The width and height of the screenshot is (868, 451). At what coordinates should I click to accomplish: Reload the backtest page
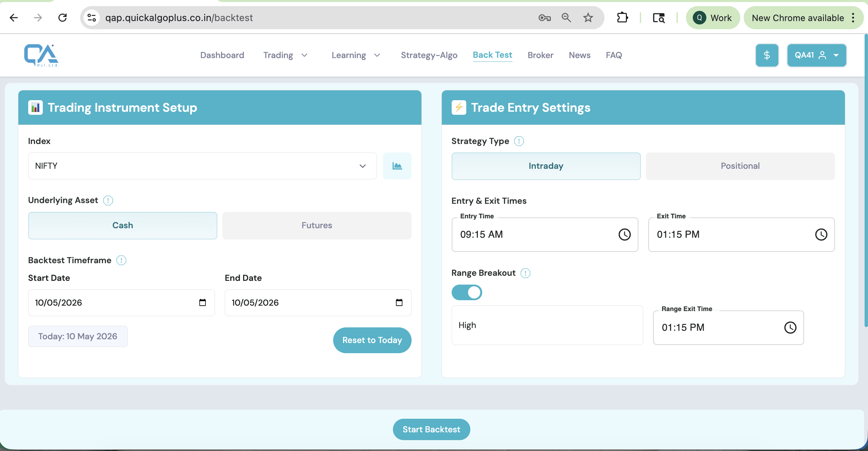coord(62,18)
